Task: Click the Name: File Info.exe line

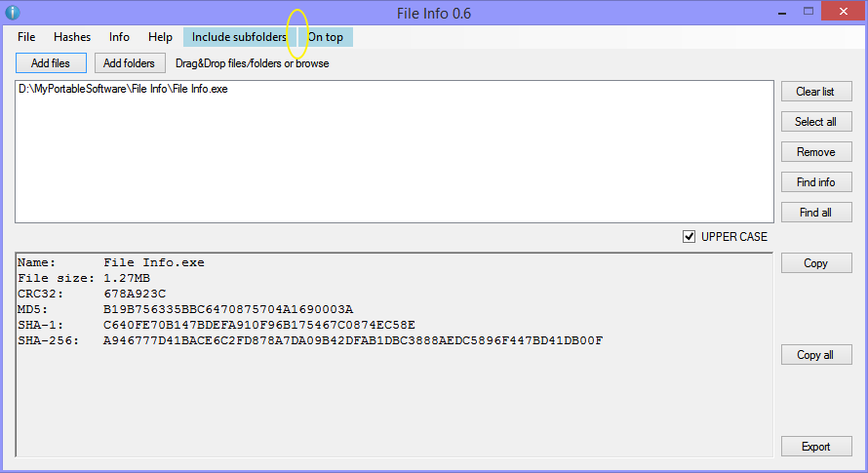Action: point(111,263)
